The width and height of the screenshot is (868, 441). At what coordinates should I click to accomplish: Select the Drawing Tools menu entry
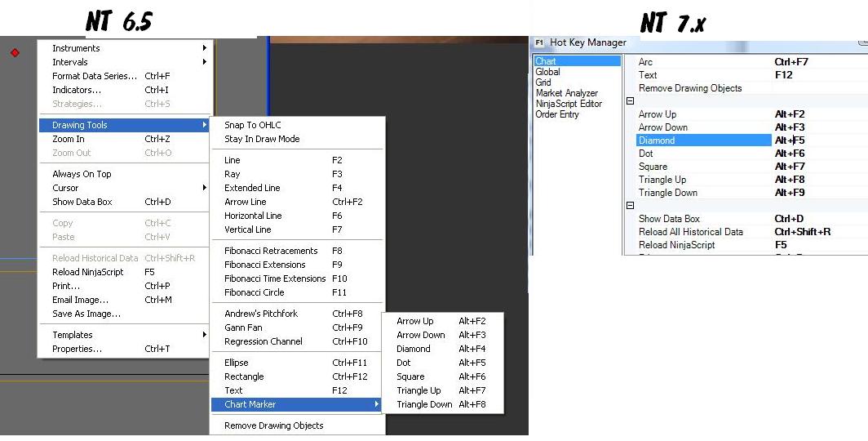(x=125, y=125)
